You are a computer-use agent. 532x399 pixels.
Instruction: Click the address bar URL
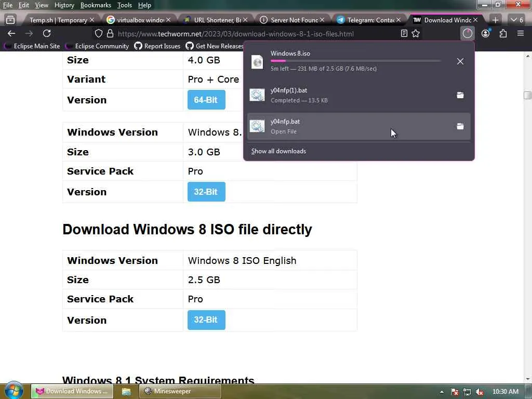(x=236, y=34)
